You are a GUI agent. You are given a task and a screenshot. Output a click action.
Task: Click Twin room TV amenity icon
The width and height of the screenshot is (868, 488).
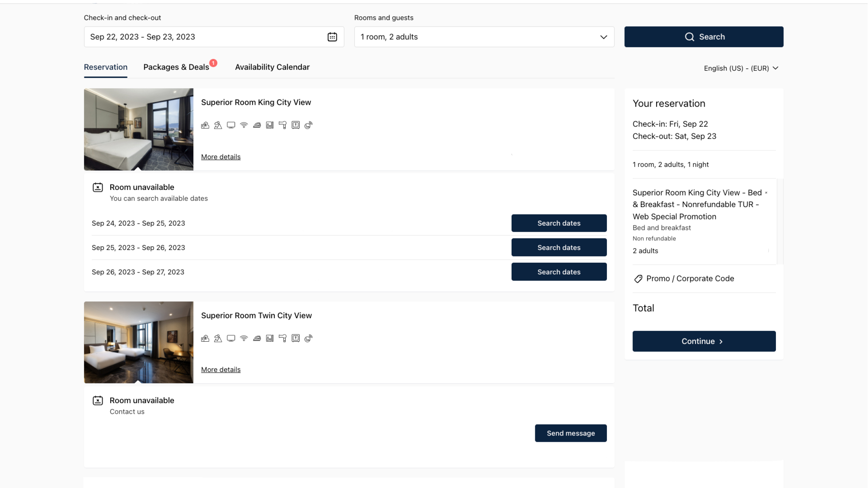pos(231,338)
